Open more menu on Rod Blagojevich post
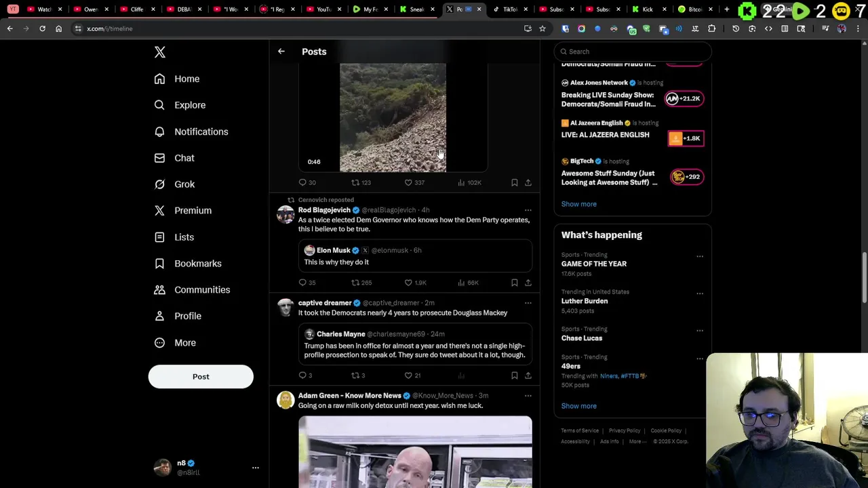 pyautogui.click(x=528, y=210)
